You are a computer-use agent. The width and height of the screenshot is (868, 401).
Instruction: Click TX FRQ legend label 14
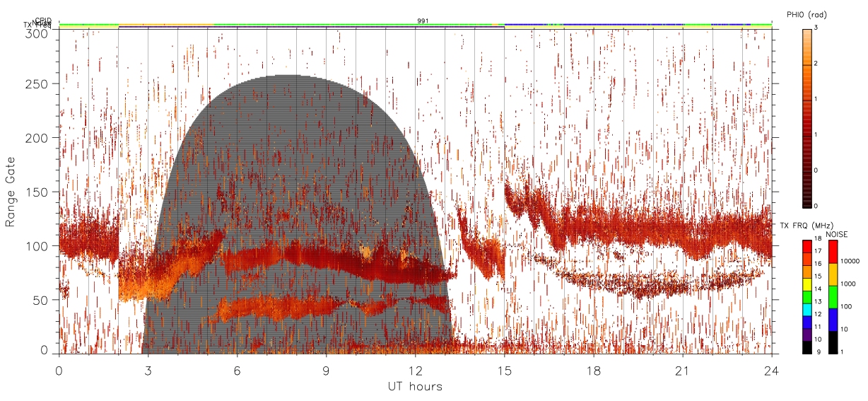click(818, 289)
